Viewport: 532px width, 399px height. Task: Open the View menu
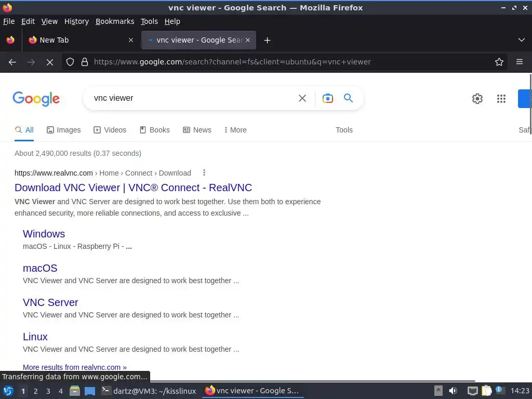pos(49,21)
